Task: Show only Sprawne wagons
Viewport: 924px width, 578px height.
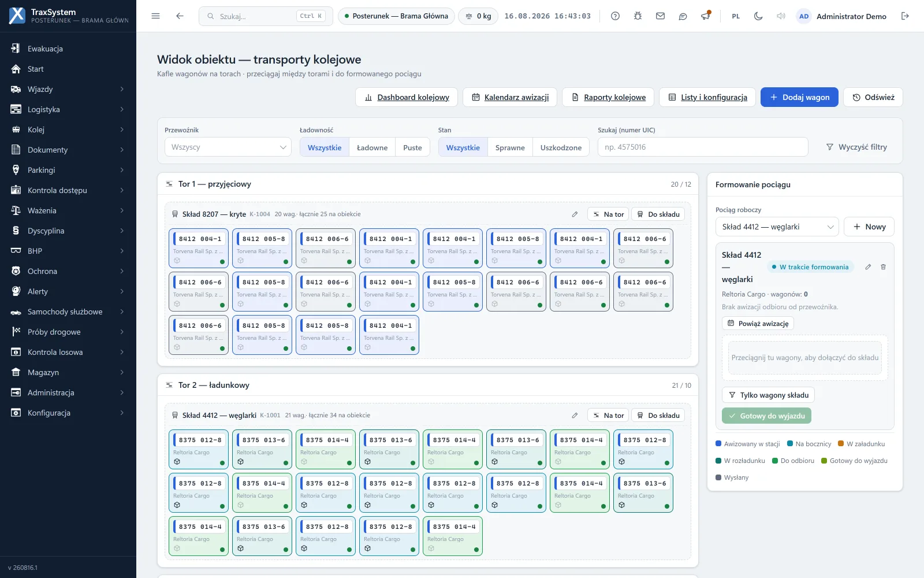Action: tap(510, 147)
